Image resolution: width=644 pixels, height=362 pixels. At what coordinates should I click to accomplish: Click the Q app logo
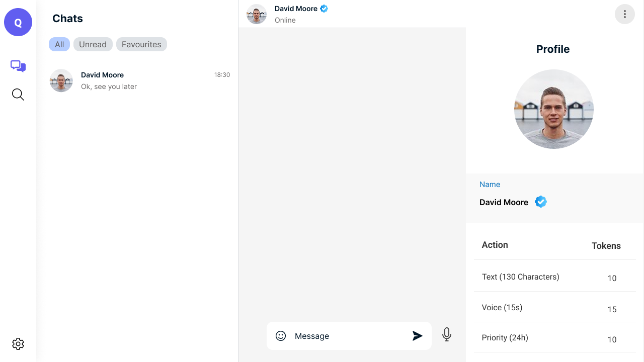click(x=18, y=22)
